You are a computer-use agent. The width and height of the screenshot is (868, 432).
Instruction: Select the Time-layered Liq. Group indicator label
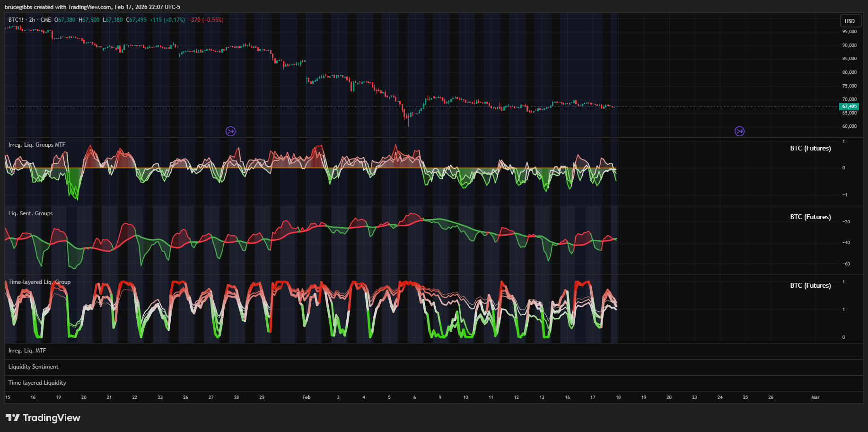tap(39, 282)
